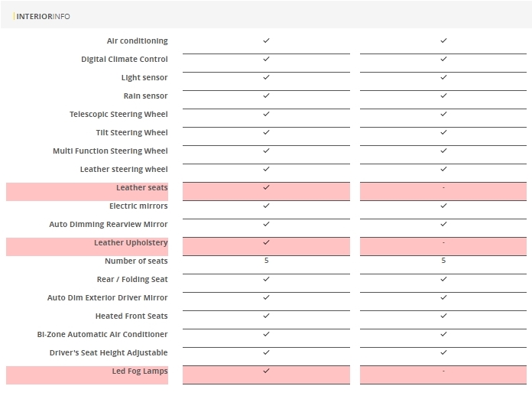Select the Light sensor checkmark in first column
This screenshot has width=532, height=399.
click(x=266, y=77)
